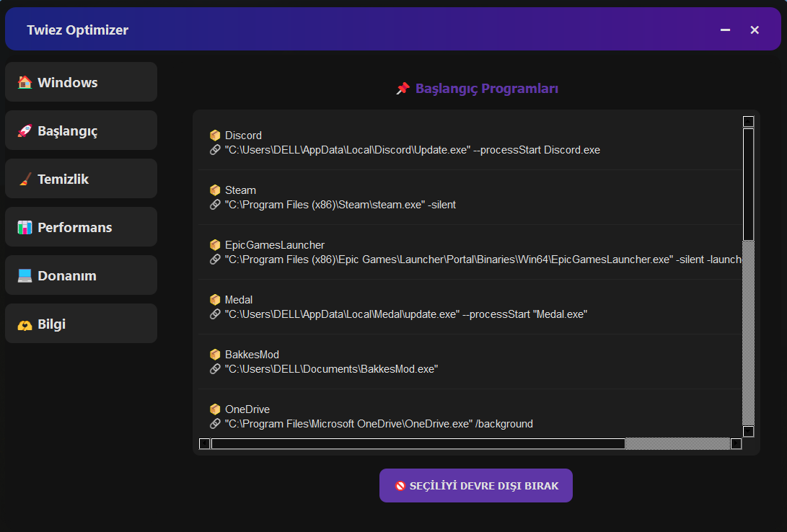
Task: Click the package icon next to OneDrive
Action: (215, 409)
